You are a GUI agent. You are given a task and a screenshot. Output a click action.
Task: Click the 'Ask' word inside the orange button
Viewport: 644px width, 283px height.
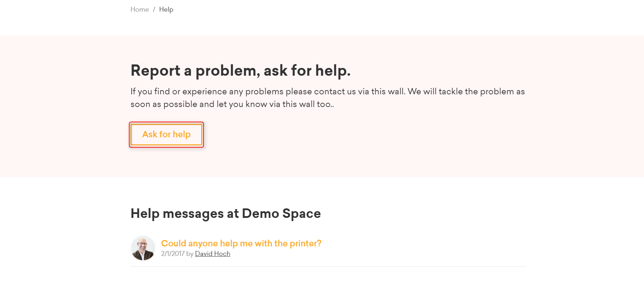pyautogui.click(x=149, y=134)
